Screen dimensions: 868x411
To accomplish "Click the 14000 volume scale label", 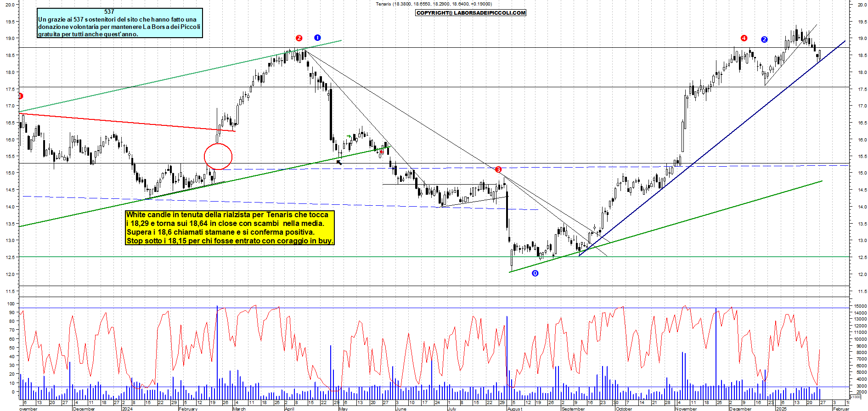I will [x=860, y=313].
